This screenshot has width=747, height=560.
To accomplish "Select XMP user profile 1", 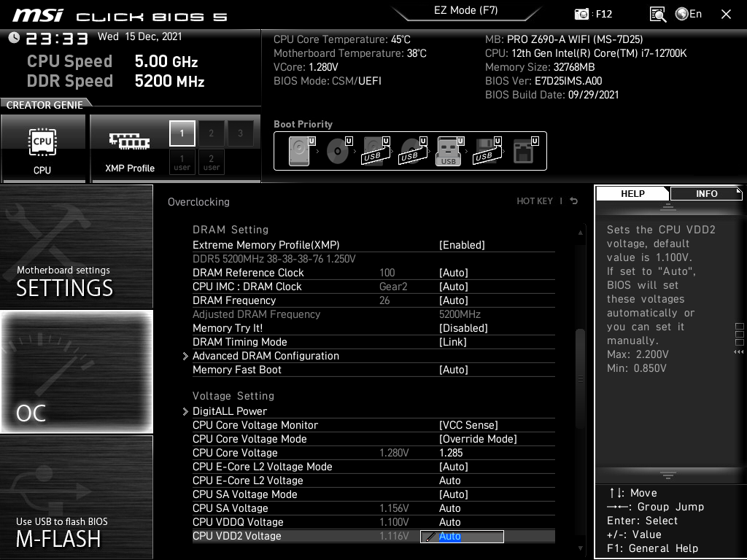I will [x=182, y=163].
